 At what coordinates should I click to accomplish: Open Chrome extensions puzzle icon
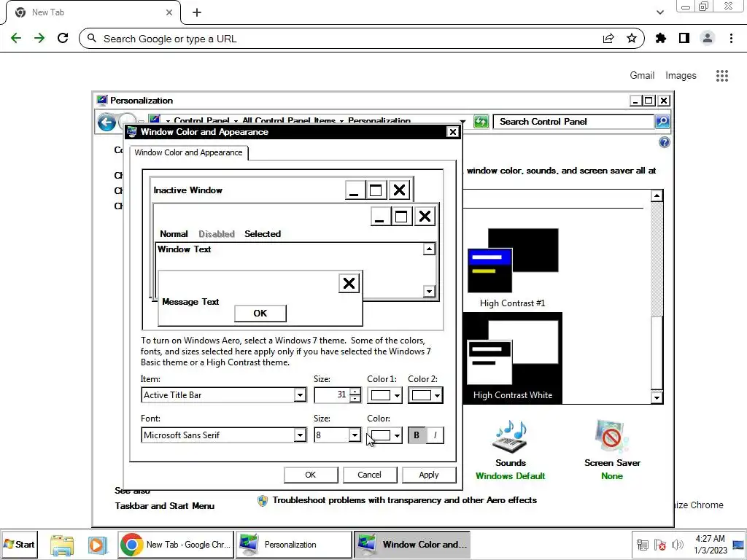point(661,38)
